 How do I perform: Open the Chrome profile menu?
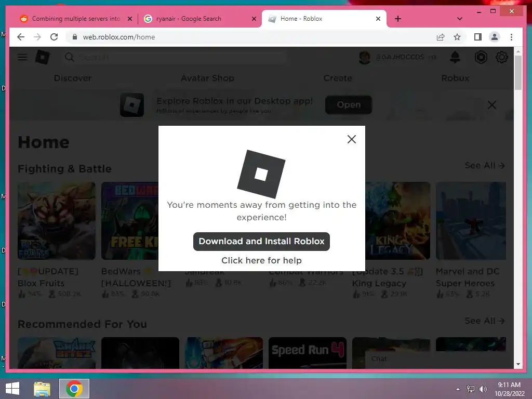pyautogui.click(x=495, y=37)
